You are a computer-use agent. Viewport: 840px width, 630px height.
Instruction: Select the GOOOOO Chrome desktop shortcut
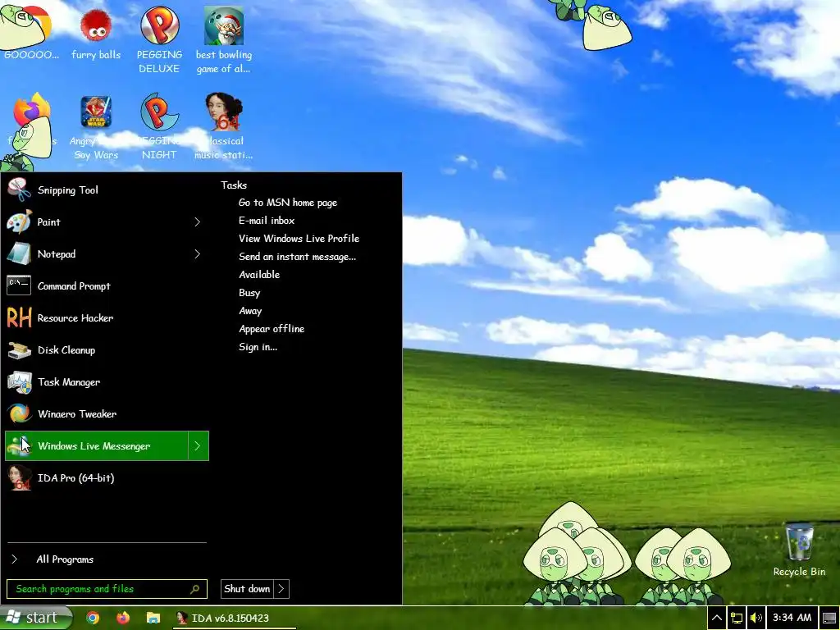(x=30, y=34)
